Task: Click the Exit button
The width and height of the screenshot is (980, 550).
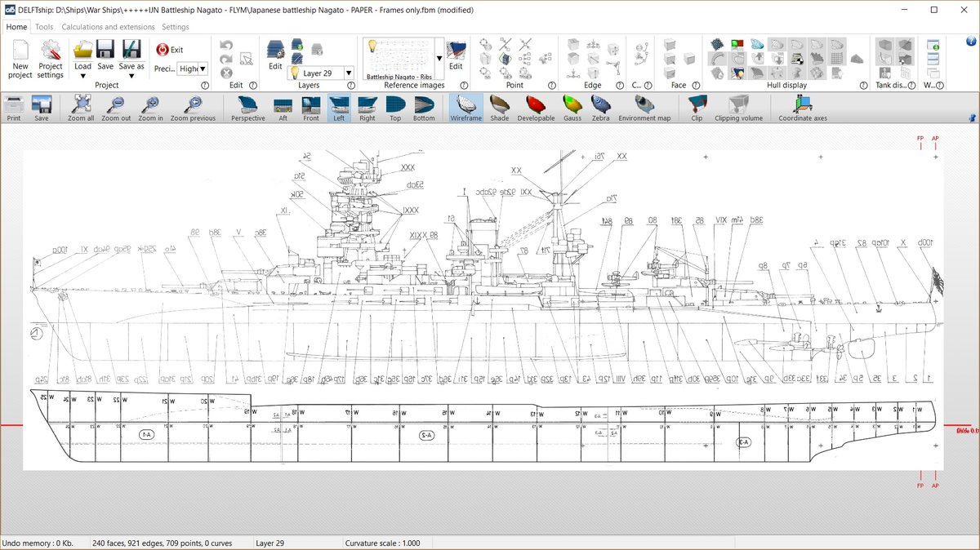Action: click(x=170, y=50)
